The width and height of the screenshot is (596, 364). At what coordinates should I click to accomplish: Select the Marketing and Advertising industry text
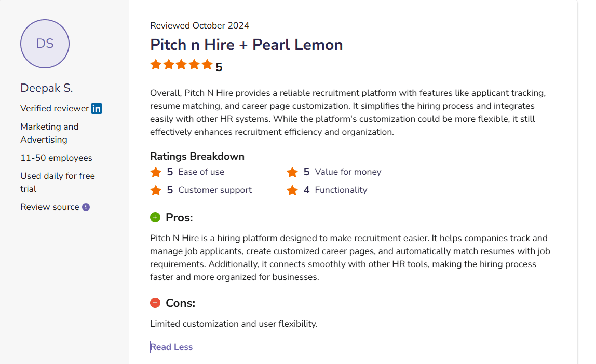pyautogui.click(x=49, y=133)
